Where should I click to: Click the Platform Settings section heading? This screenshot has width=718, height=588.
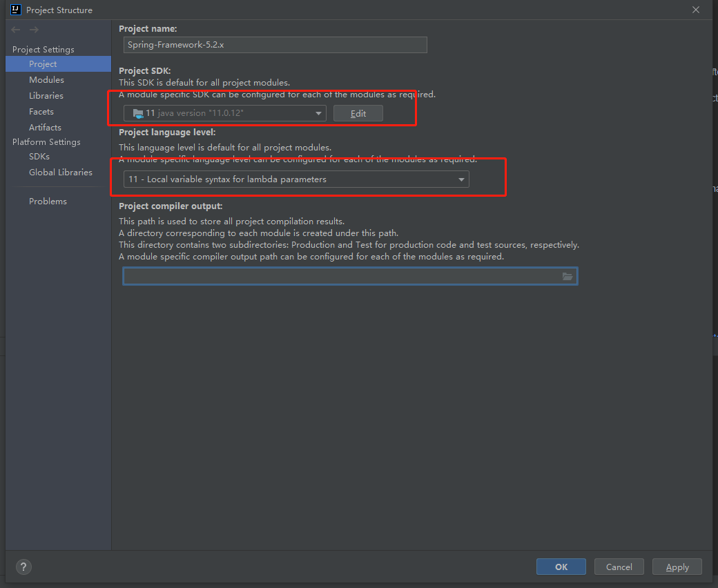click(x=46, y=142)
